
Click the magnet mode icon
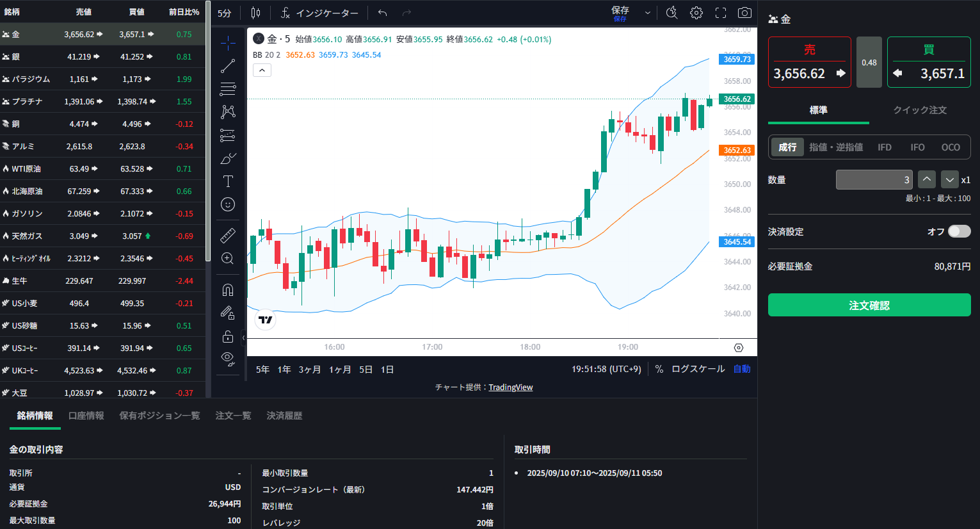click(x=228, y=290)
